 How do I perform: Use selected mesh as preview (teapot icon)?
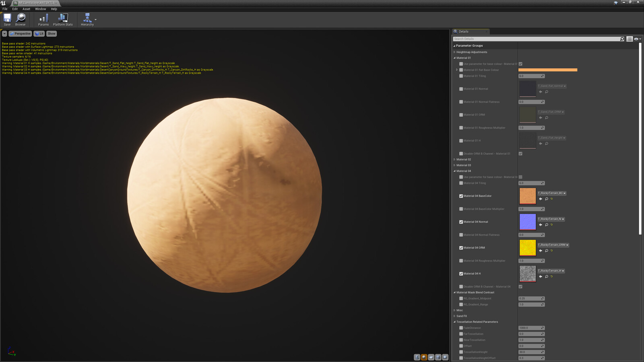[x=445, y=357]
